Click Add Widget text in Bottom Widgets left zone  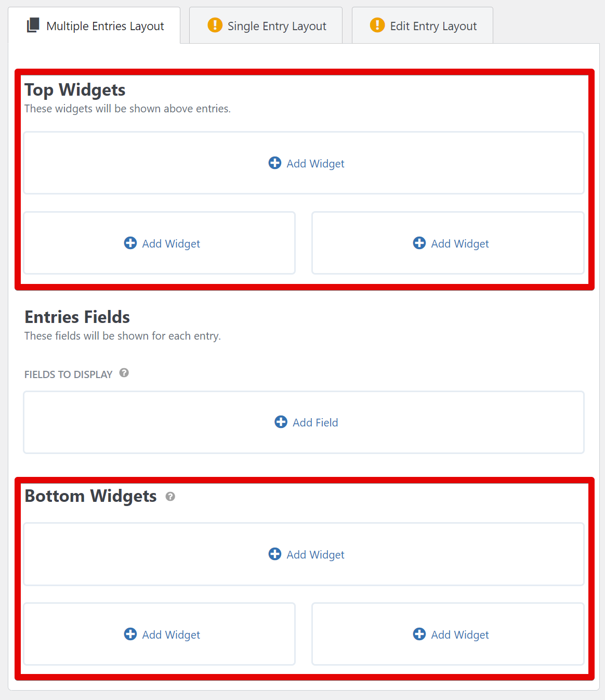[x=171, y=635]
